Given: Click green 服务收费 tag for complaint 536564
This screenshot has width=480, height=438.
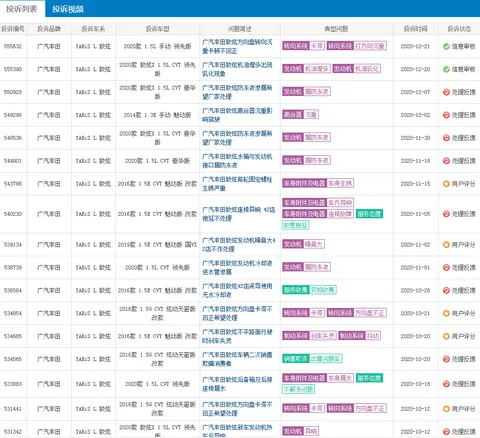Looking at the screenshot, I should (x=309, y=290).
